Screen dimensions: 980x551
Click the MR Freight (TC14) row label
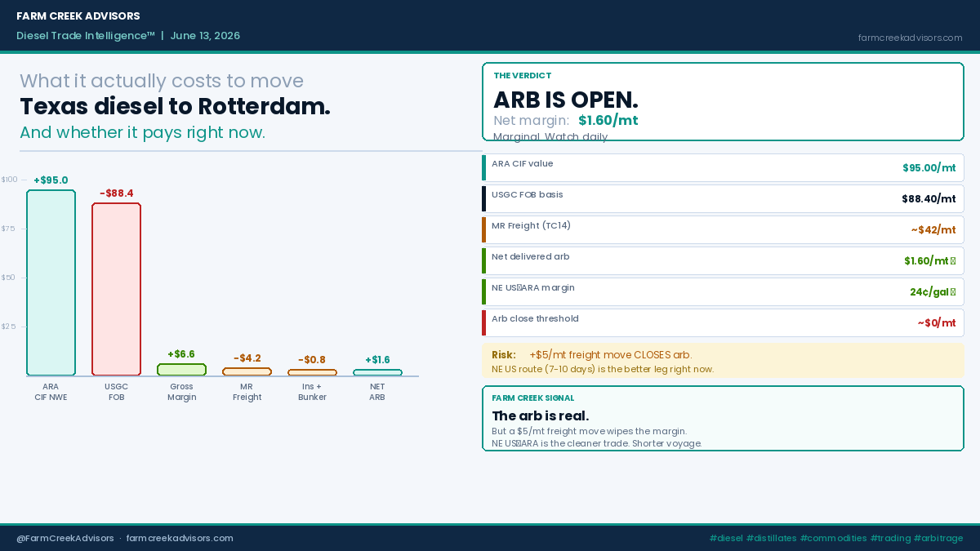[531, 226]
